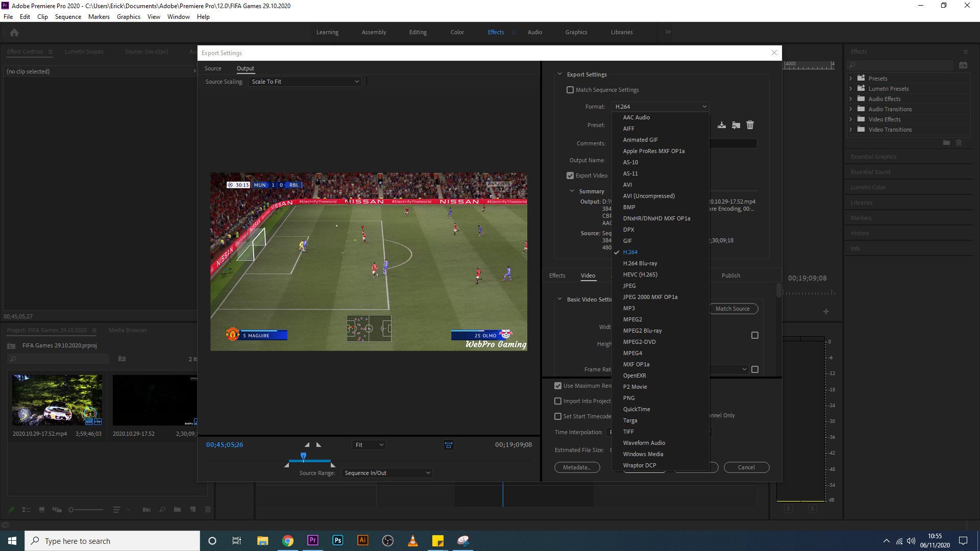Select the Audio Effects folder
The height and width of the screenshot is (551, 980).
click(x=885, y=99)
